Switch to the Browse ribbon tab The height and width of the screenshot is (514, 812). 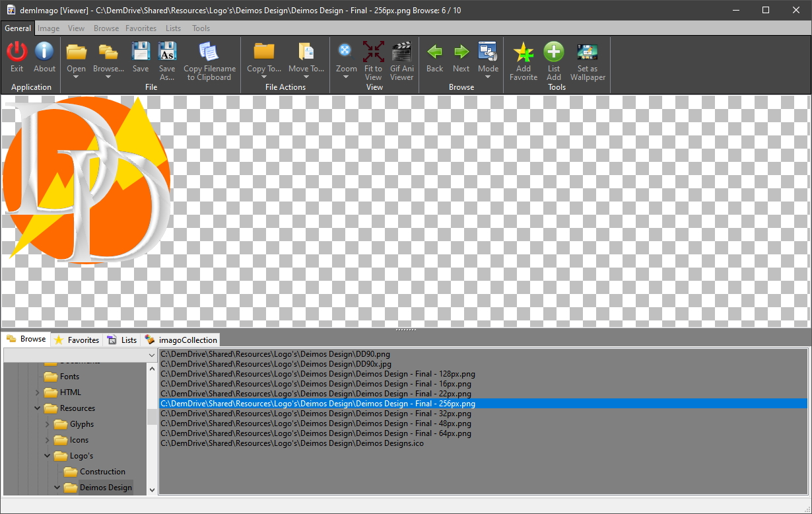106,28
